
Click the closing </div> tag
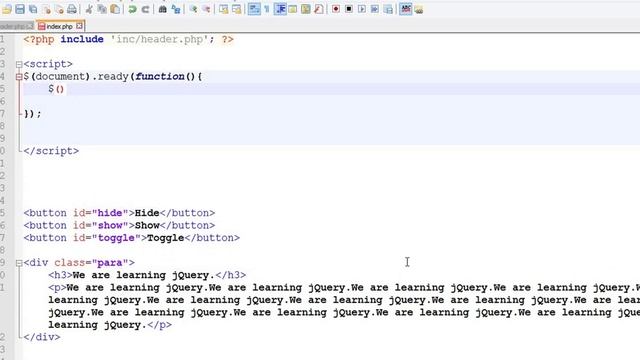click(x=42, y=337)
